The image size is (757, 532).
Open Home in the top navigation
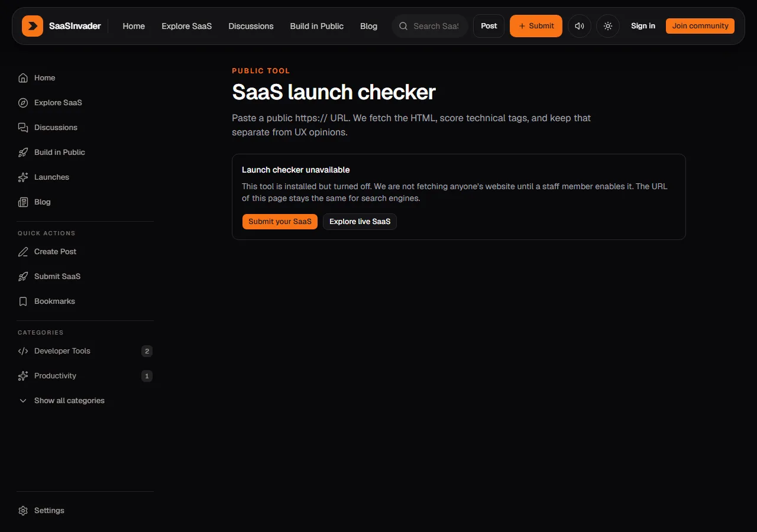(134, 26)
